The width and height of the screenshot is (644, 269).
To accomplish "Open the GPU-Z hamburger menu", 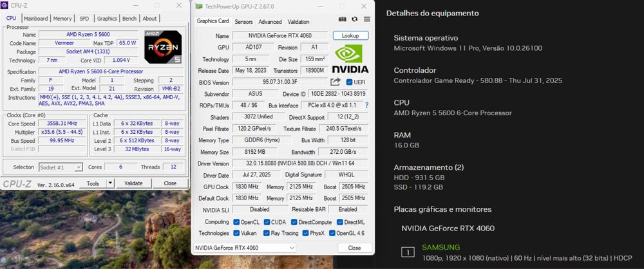I will tap(367, 19).
